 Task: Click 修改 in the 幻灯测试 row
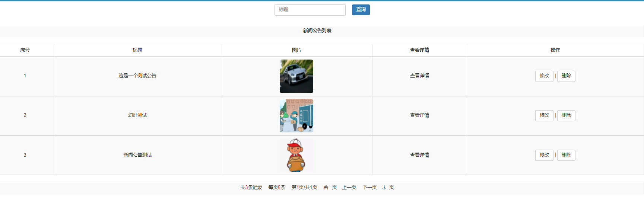coord(544,115)
